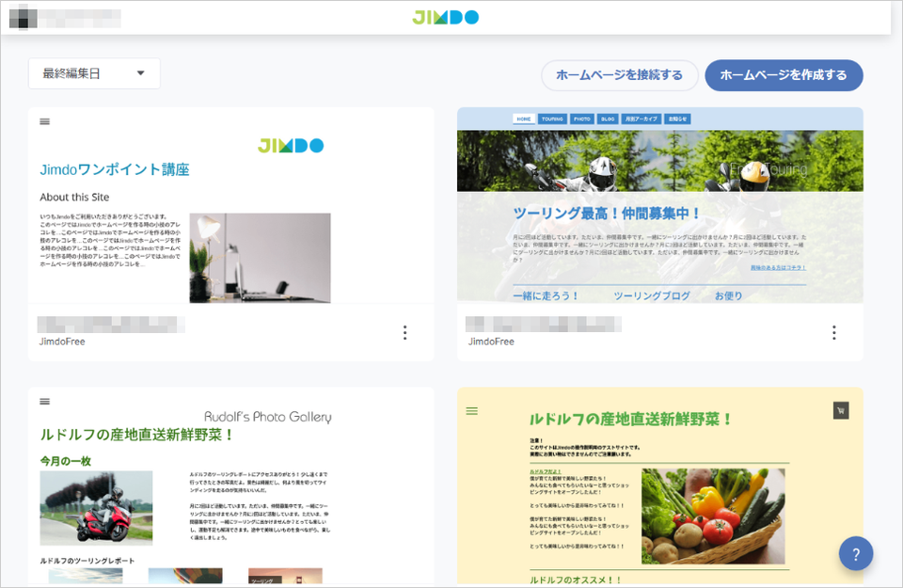Select the ツーリング最高！仲間募集中！ site thumbnail
This screenshot has height=588, width=903.
point(660,205)
